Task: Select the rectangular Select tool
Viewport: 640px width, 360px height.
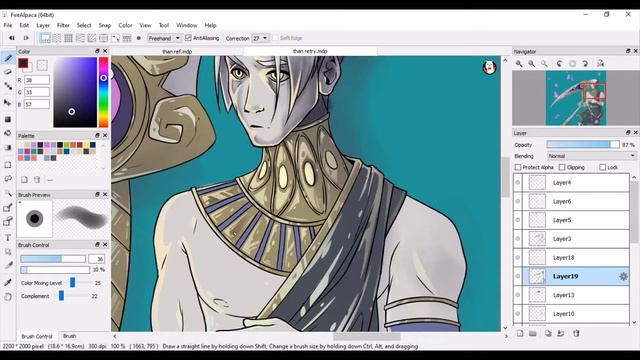Action: pos(8,165)
